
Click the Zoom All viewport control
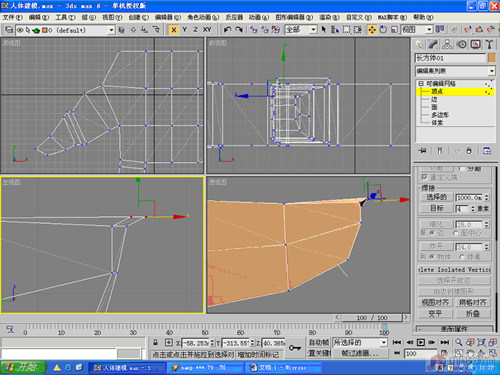pos(470,342)
